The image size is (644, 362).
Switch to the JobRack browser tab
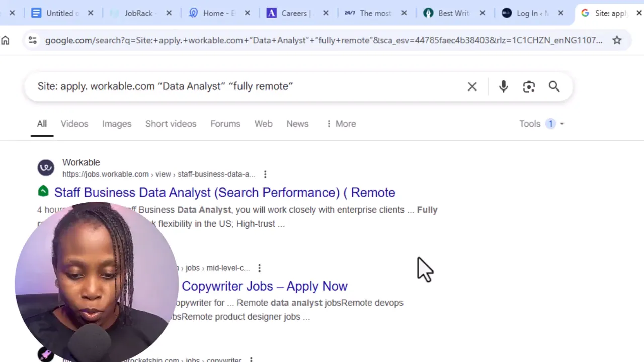tap(138, 13)
